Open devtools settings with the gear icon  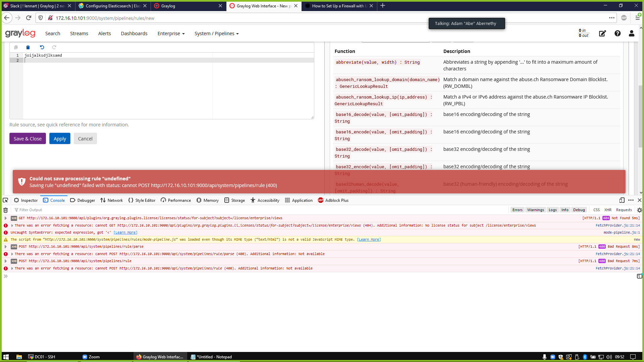[640, 210]
